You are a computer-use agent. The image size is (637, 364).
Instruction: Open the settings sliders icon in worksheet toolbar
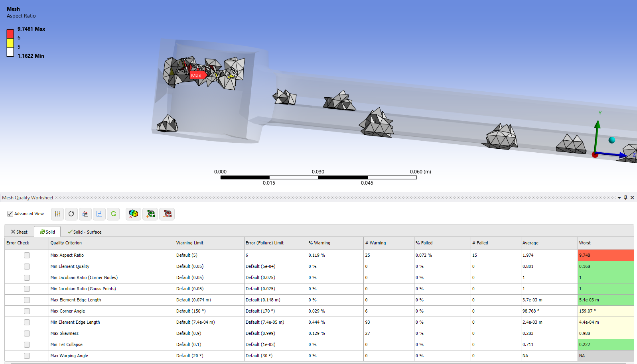(x=57, y=214)
